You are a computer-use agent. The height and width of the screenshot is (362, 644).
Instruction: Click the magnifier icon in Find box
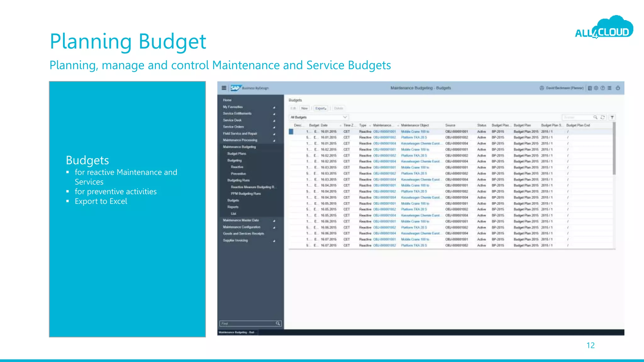(278, 323)
